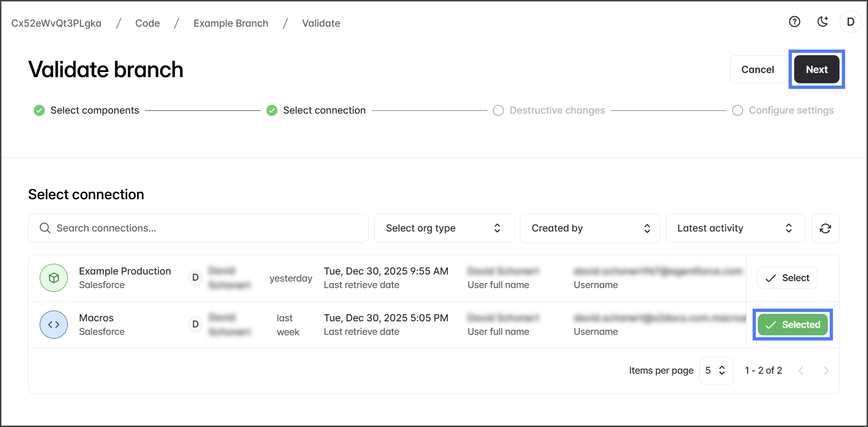This screenshot has height=427, width=868.
Task: Open the Created by filter dropdown
Action: [590, 228]
